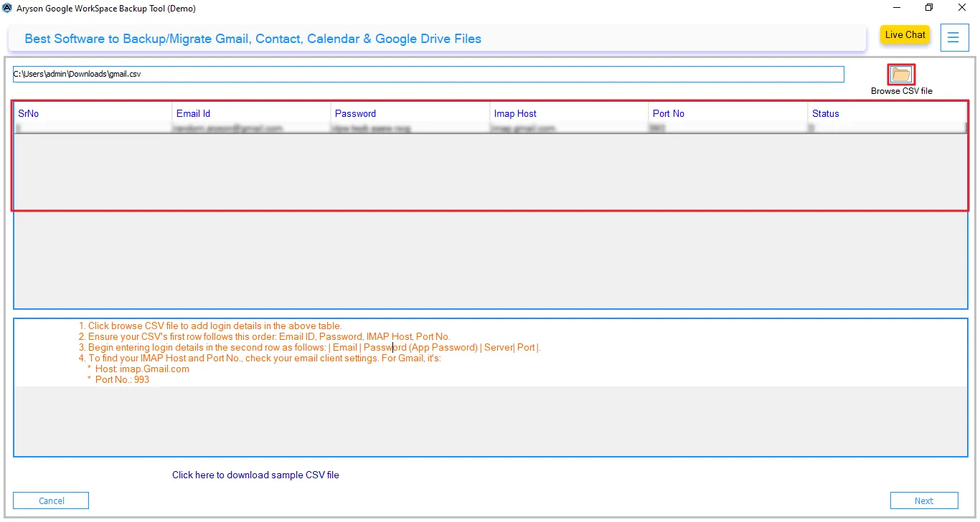
Task: Click the Next button
Action: (924, 500)
